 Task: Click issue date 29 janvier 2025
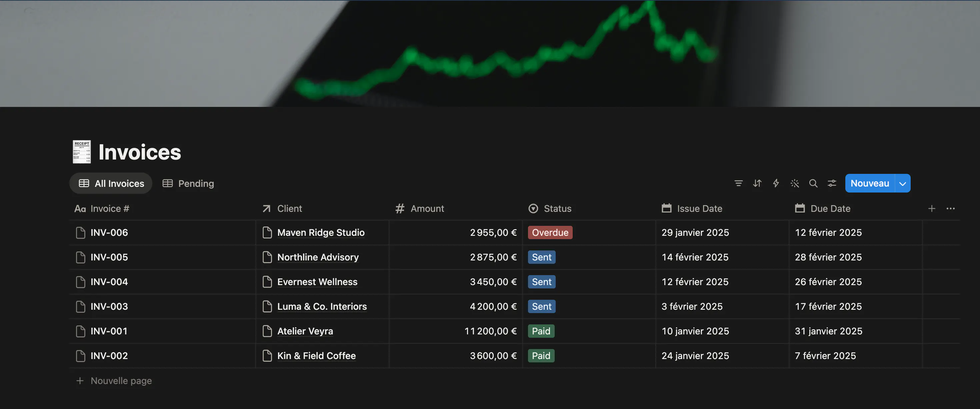click(695, 232)
